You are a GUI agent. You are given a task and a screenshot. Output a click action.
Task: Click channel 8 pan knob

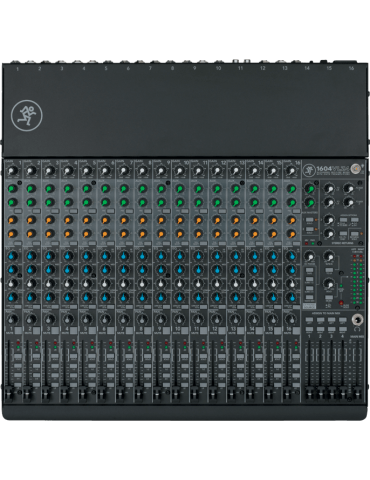(142, 319)
